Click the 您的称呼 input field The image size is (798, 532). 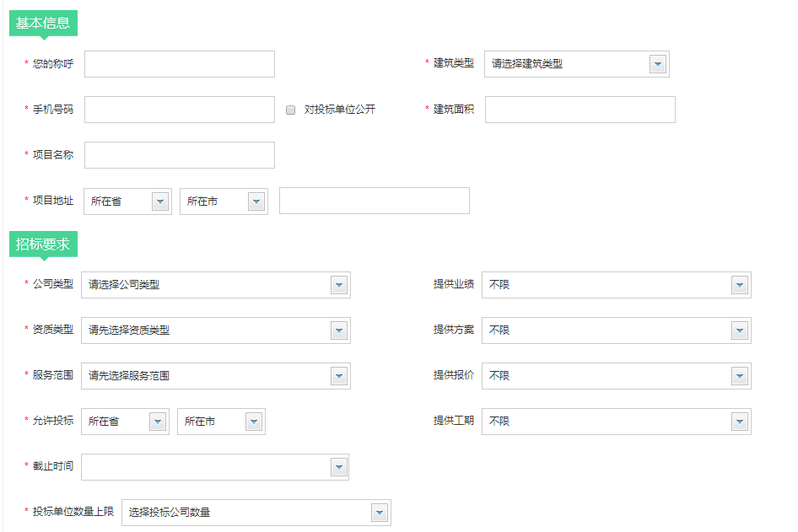coord(180,64)
